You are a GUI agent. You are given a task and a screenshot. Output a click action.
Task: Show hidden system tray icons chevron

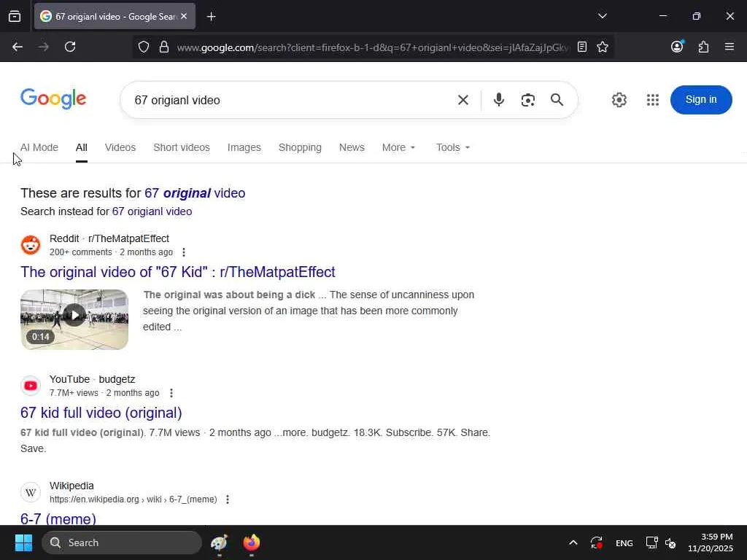[x=573, y=542]
